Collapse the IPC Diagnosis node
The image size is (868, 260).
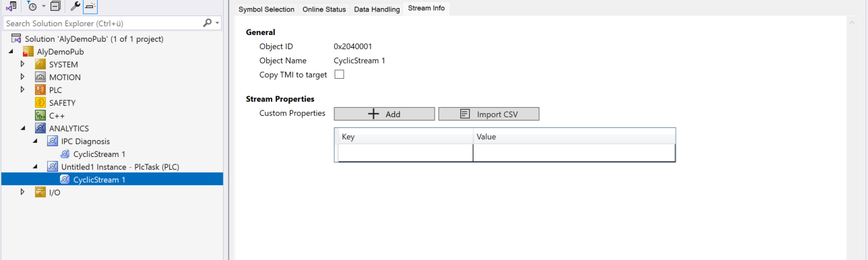[36, 141]
